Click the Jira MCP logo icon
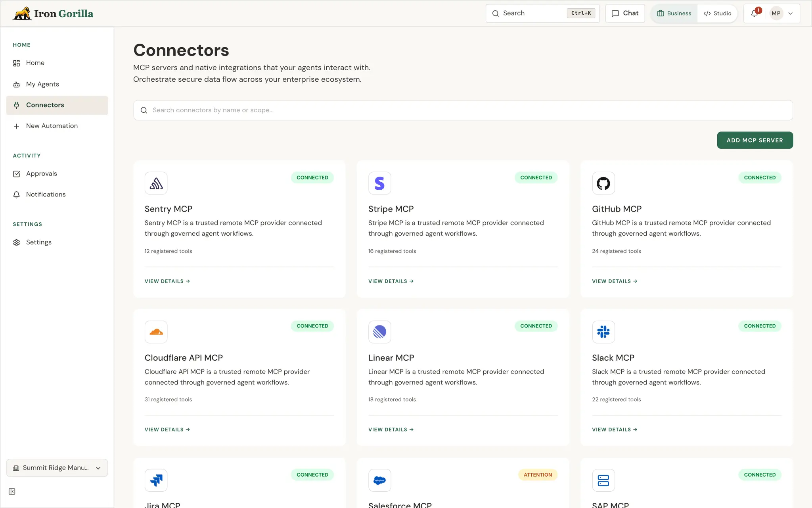 pos(156,480)
